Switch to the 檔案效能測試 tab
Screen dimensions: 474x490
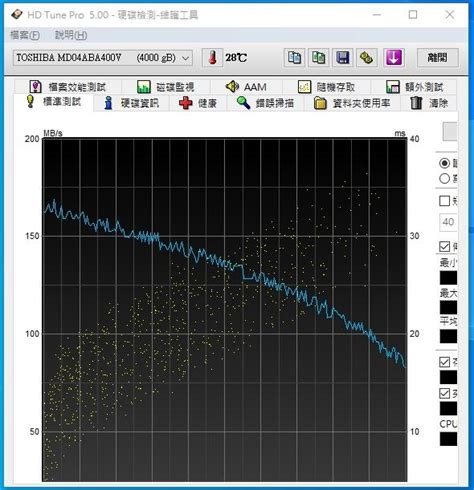click(68, 87)
